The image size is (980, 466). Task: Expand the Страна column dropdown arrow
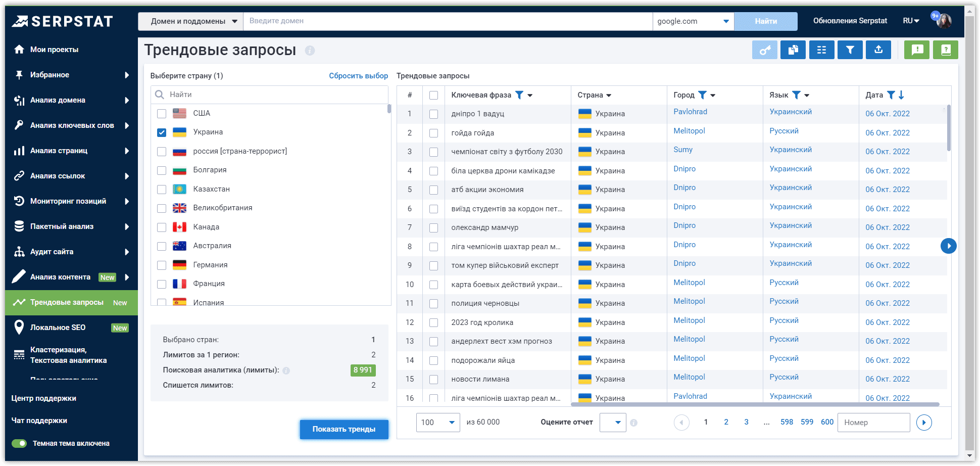(x=609, y=96)
